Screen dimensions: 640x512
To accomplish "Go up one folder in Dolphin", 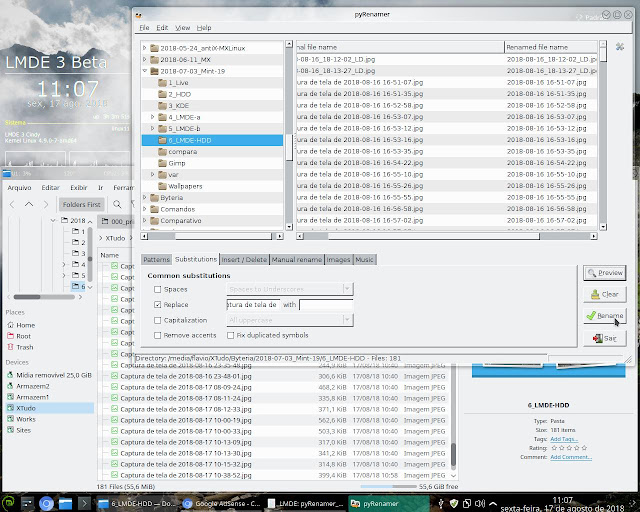I will (29, 204).
